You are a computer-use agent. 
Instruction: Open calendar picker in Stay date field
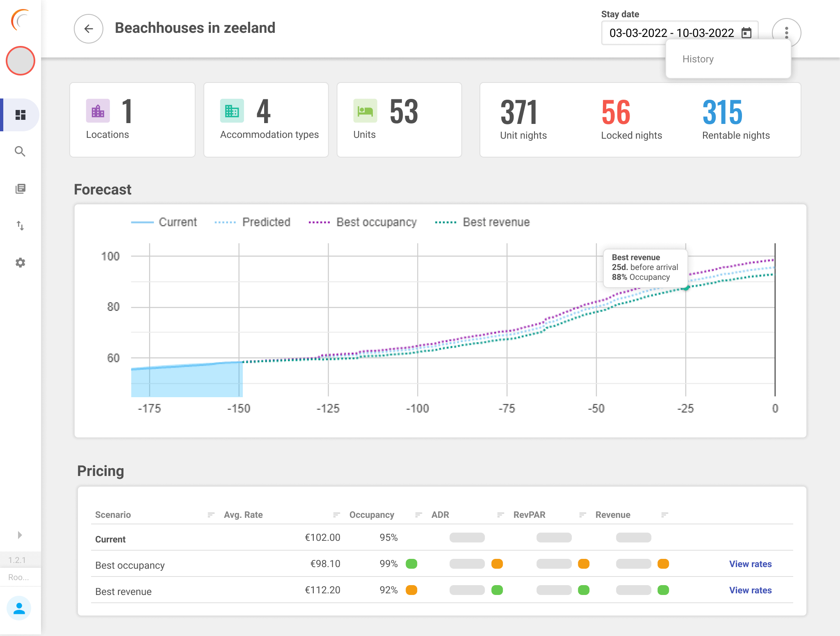point(746,33)
